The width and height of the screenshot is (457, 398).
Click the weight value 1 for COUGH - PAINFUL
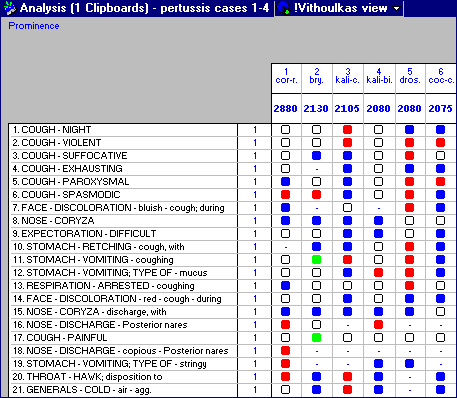[x=255, y=338]
